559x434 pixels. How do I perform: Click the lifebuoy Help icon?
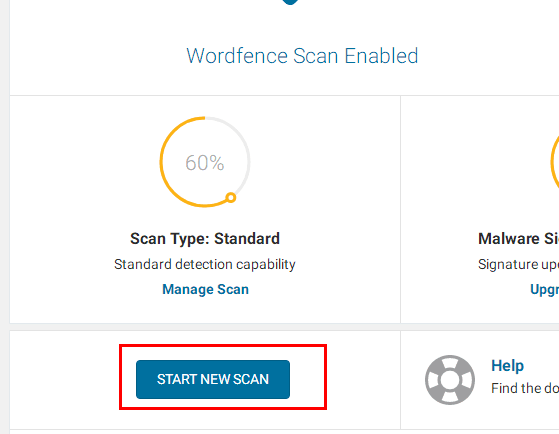[x=450, y=380]
